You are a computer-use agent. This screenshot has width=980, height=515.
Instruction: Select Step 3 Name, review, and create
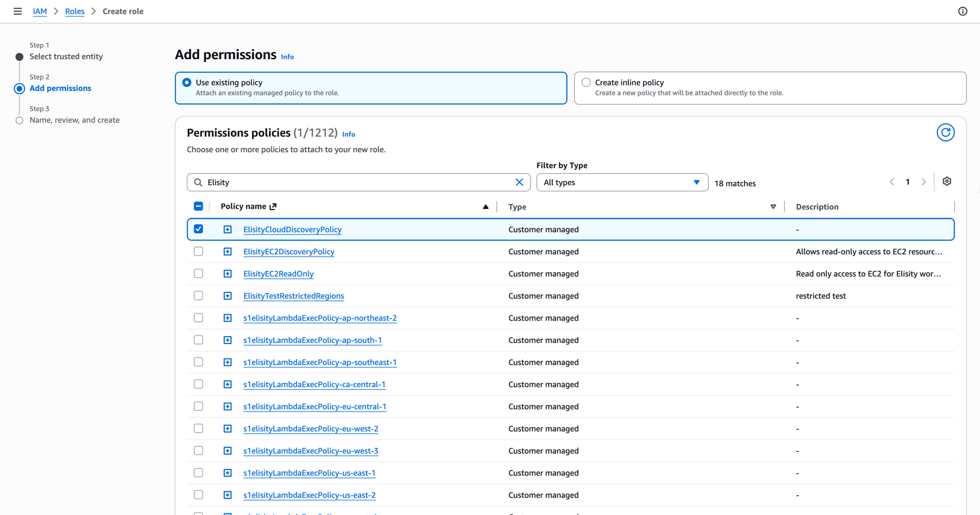[x=74, y=120]
